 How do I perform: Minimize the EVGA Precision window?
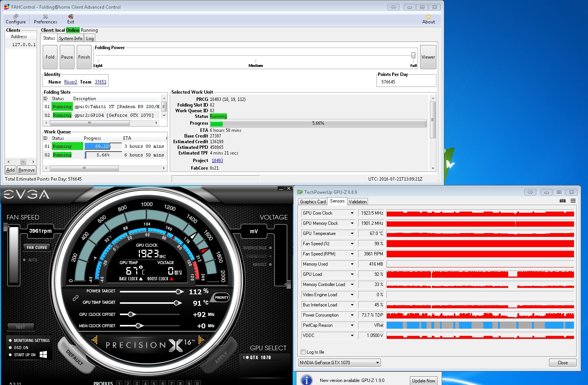281,188
